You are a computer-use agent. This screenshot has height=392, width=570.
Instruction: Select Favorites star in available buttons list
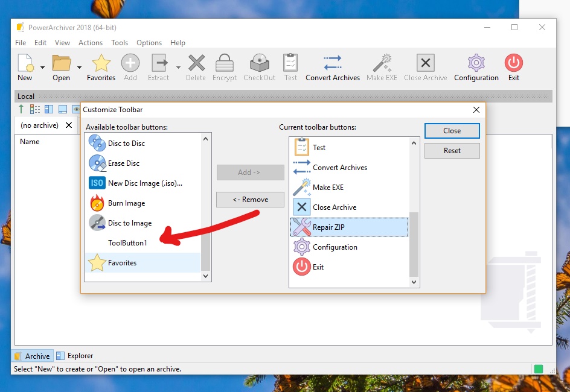143,263
